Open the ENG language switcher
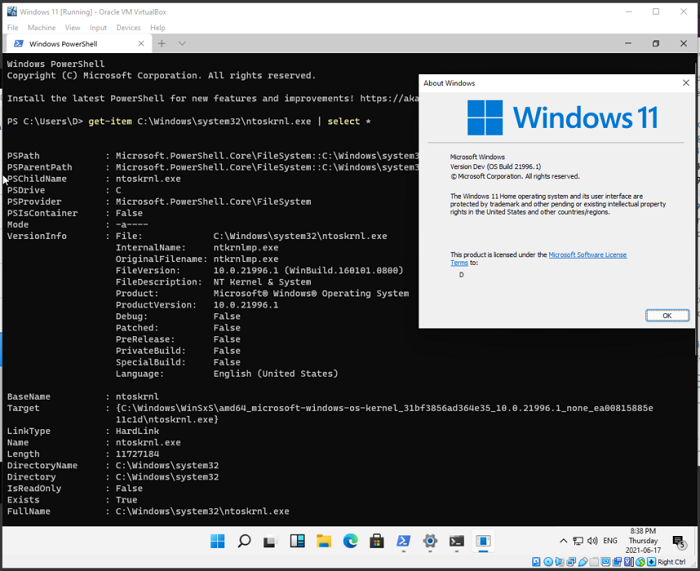The width and height of the screenshot is (700, 571). coord(609,541)
